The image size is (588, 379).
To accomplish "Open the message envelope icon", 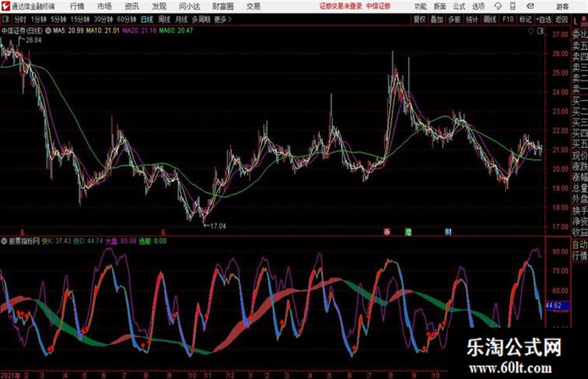I will [530, 6].
